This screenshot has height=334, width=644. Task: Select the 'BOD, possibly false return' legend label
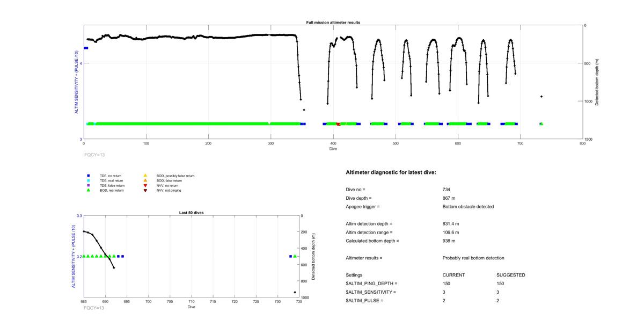click(x=175, y=176)
